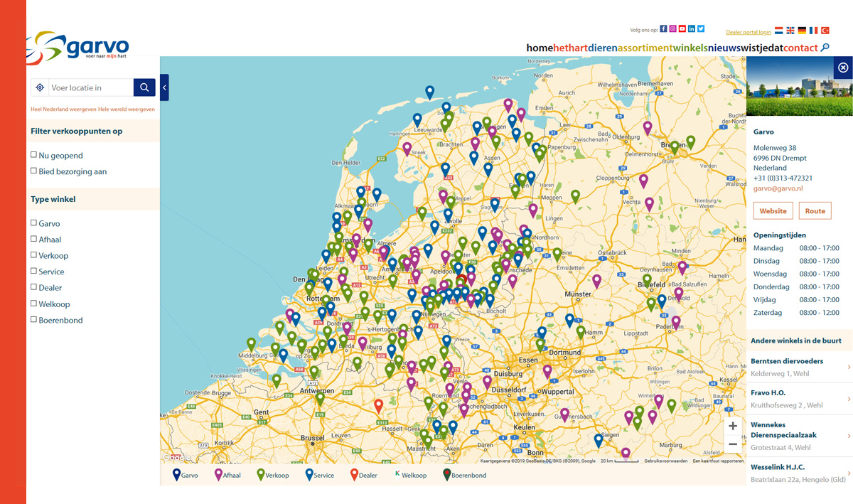This screenshot has height=504, width=853.
Task: Click the blue location search button
Action: coord(144,87)
